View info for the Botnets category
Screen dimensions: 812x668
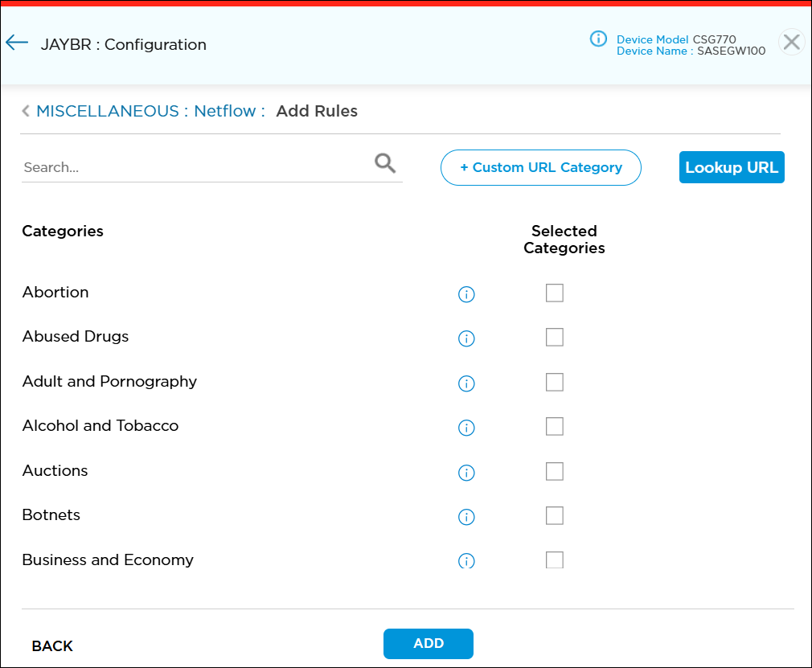[466, 517]
